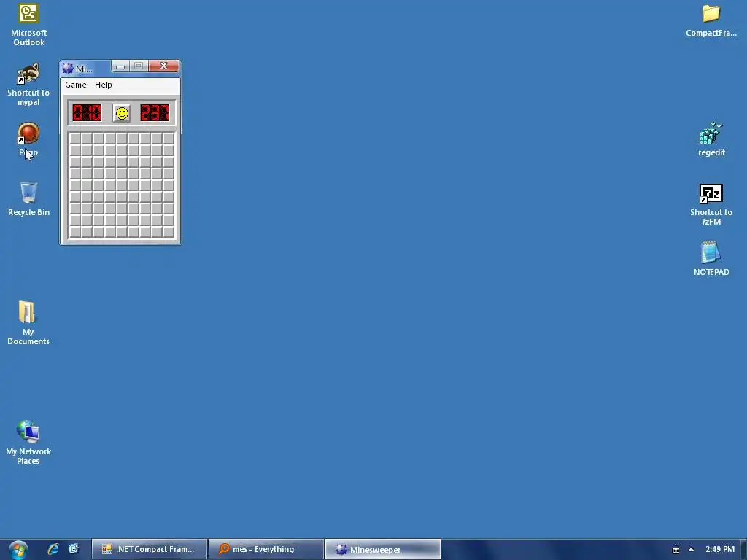Switch to mes - Everything taskbar button

266,549
